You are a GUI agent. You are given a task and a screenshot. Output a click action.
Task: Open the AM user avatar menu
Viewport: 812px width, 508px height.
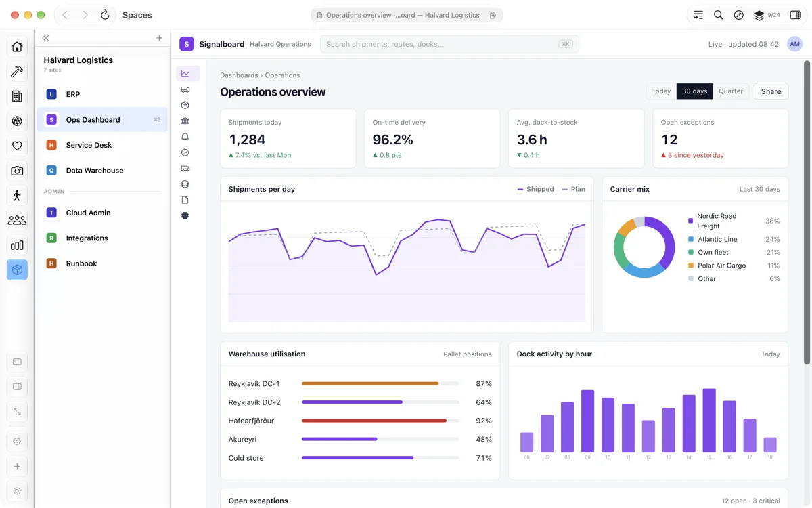(x=794, y=44)
